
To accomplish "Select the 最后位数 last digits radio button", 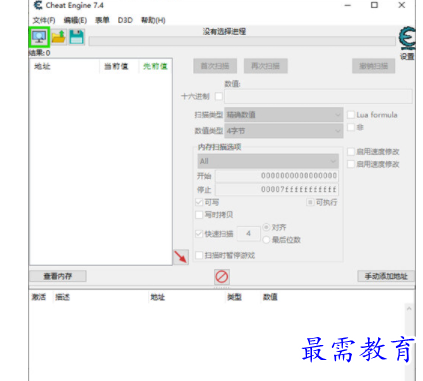I will [266, 240].
